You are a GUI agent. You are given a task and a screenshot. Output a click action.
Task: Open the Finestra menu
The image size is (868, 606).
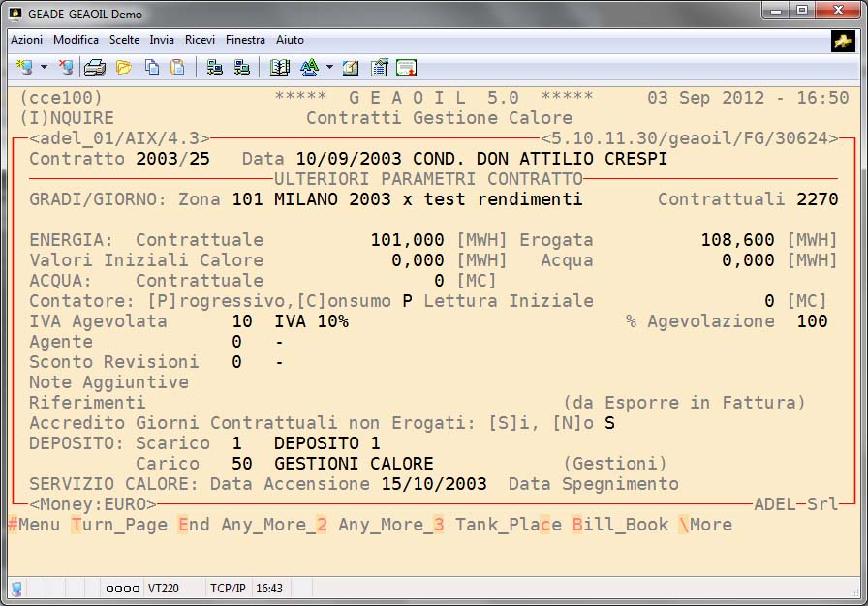(245, 40)
